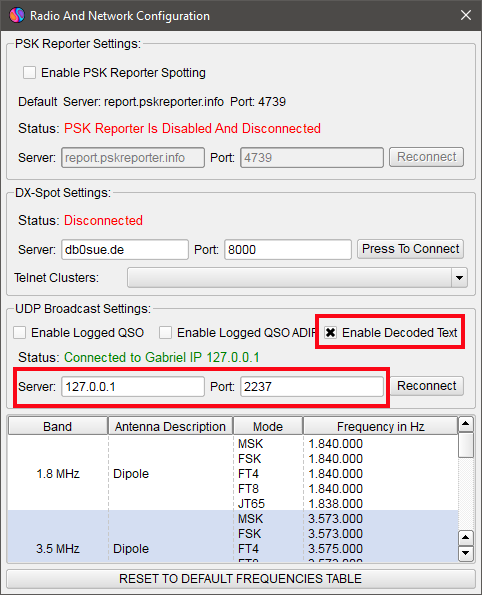Click RESET TO DEFAULT FREQUENCIES TABLE button
Viewport: 482px width, 595px height.
click(241, 579)
